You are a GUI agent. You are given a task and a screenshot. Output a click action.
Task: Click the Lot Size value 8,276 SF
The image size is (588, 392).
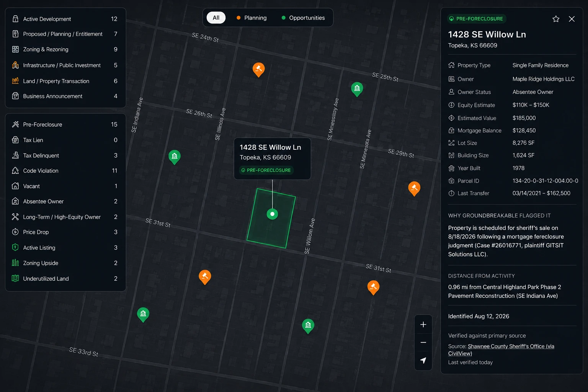(x=523, y=143)
